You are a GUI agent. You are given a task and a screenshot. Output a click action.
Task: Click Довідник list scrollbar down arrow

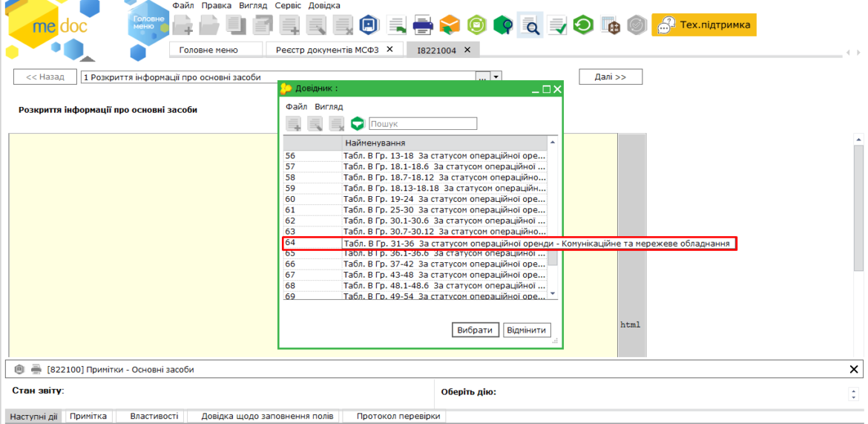coord(552,293)
